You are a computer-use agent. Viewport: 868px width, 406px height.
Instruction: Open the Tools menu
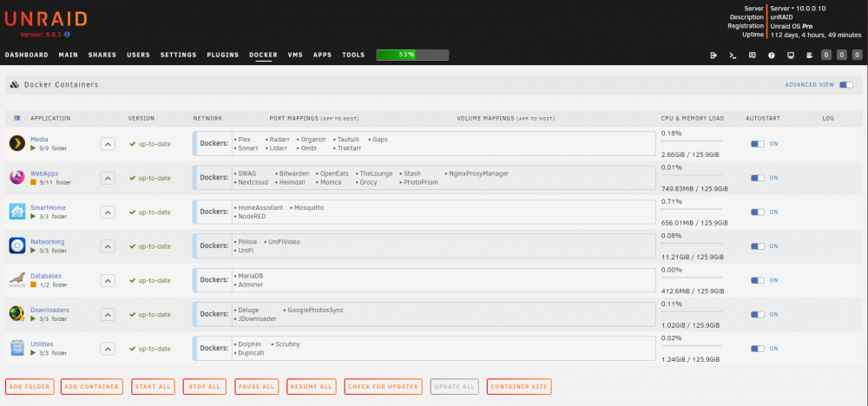(x=353, y=56)
